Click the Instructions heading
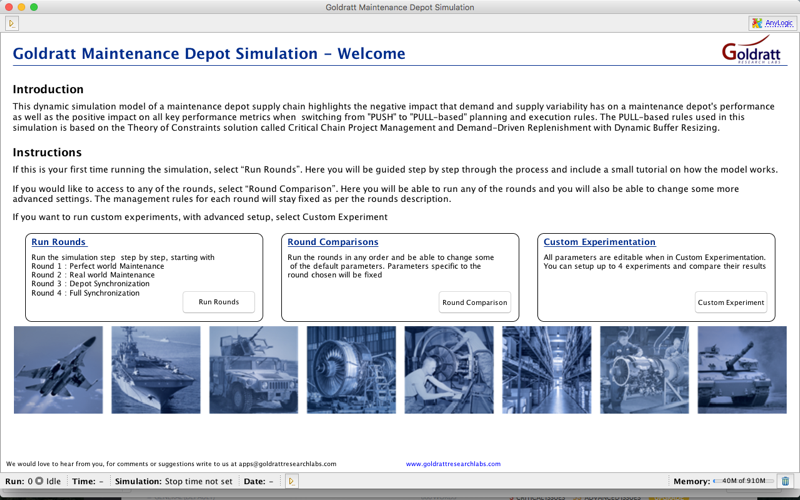This screenshot has height=500, width=800. click(x=47, y=153)
